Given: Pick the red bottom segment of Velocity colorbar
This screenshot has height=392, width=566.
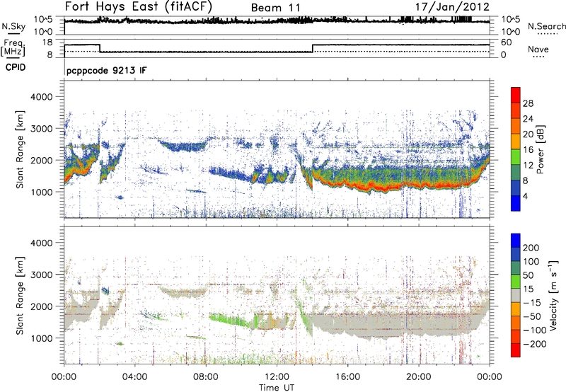Looking at the screenshot, I should [x=516, y=350].
